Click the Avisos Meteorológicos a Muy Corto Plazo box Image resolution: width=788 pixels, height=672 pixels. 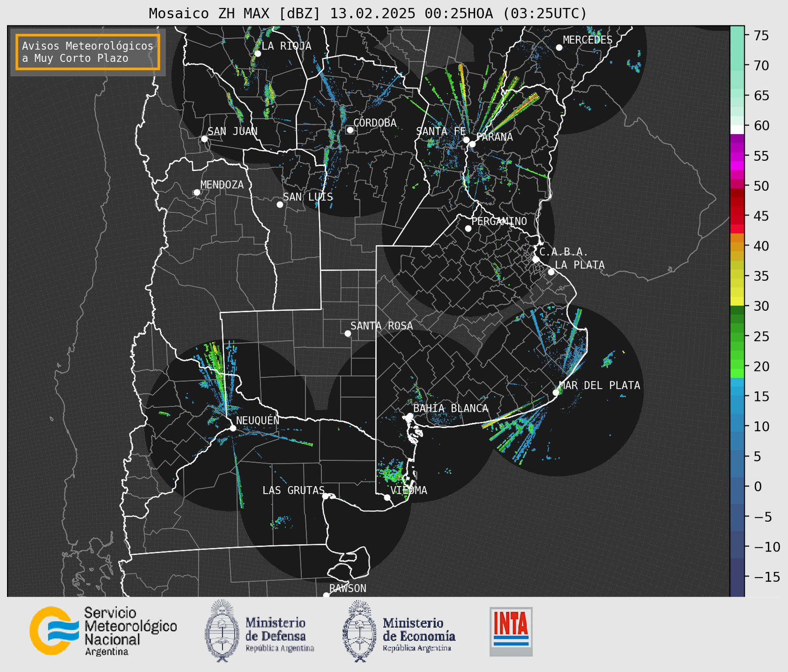pos(88,52)
